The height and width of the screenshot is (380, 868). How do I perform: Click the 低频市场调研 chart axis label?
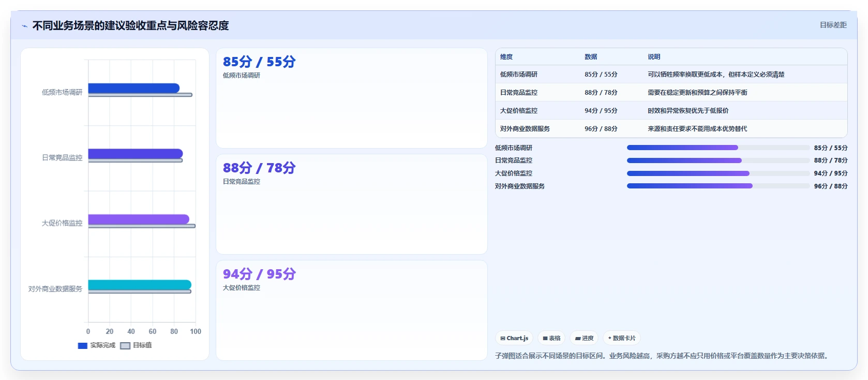[x=62, y=92]
